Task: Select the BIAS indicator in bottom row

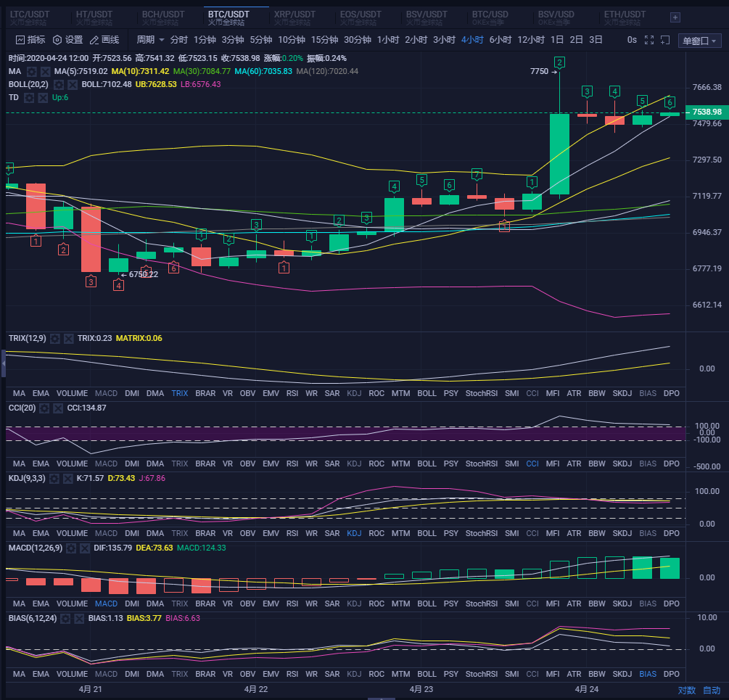Action: 648,674
